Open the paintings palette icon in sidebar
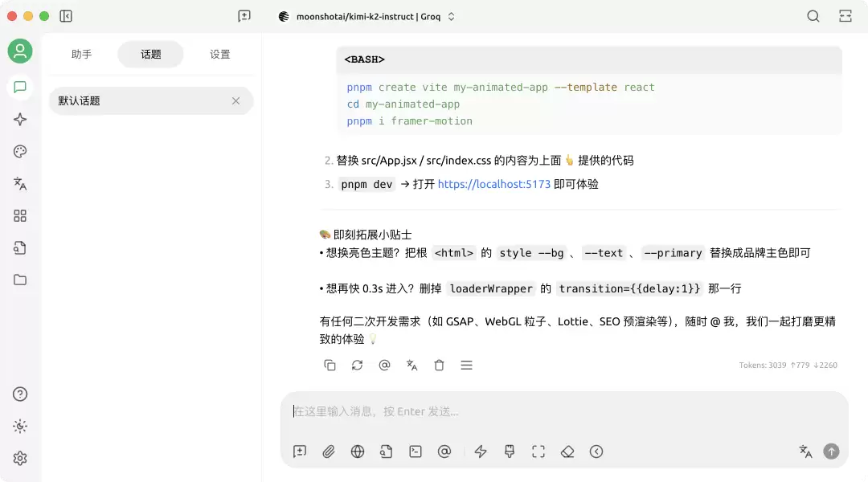 pyautogui.click(x=20, y=152)
